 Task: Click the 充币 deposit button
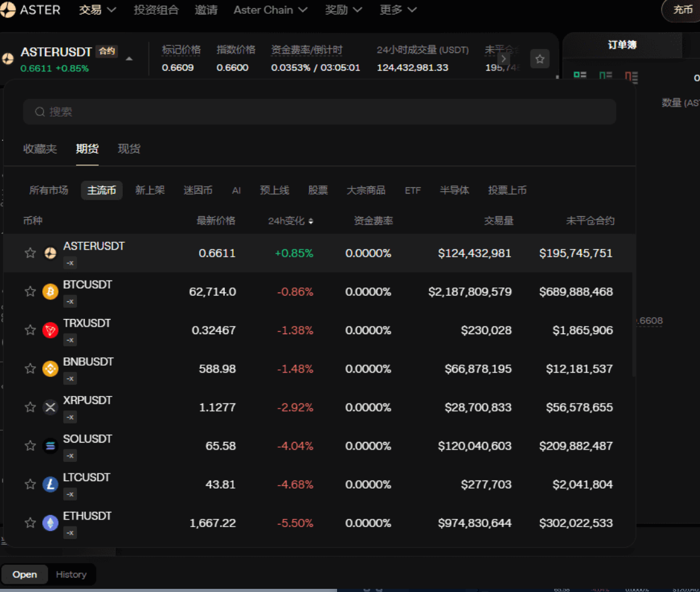[x=682, y=10]
